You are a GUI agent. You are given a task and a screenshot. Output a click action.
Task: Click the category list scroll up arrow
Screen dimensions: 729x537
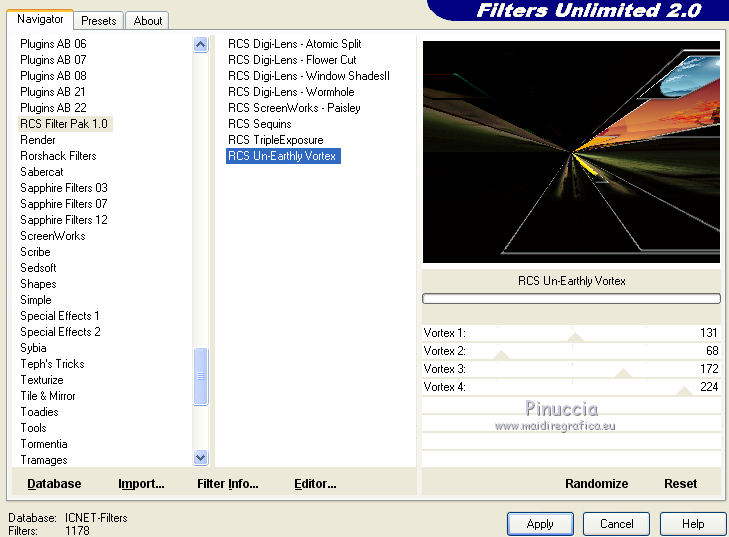200,45
